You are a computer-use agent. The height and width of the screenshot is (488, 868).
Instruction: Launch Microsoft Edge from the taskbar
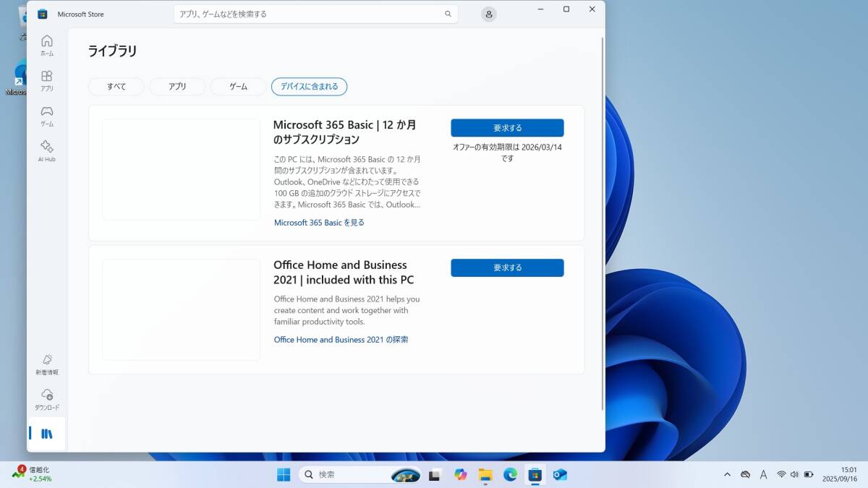coord(510,474)
